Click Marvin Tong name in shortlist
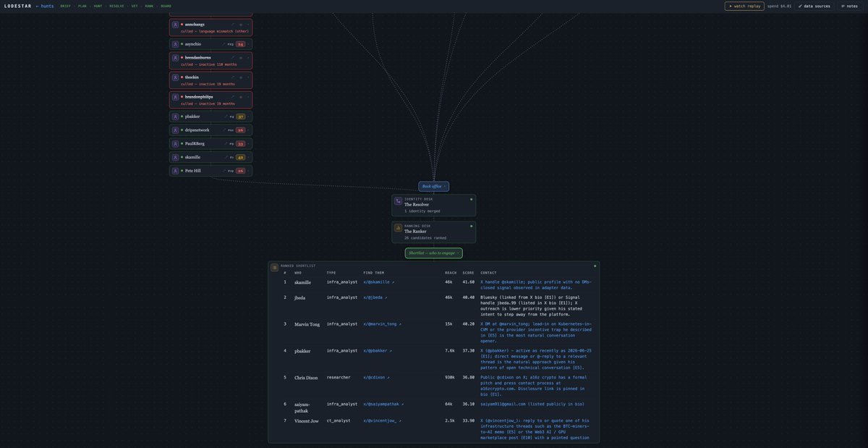 pos(307,324)
